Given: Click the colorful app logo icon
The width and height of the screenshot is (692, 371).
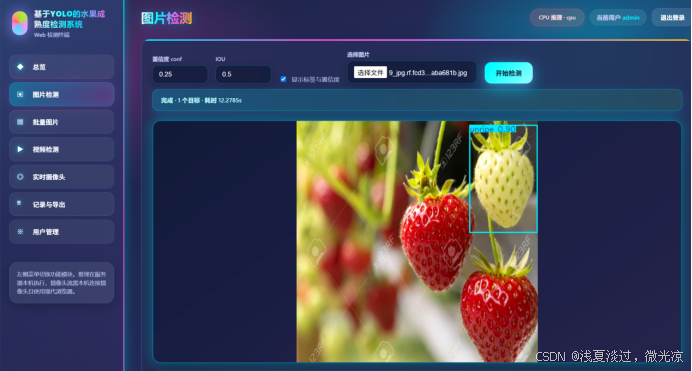Looking at the screenshot, I should [x=19, y=23].
